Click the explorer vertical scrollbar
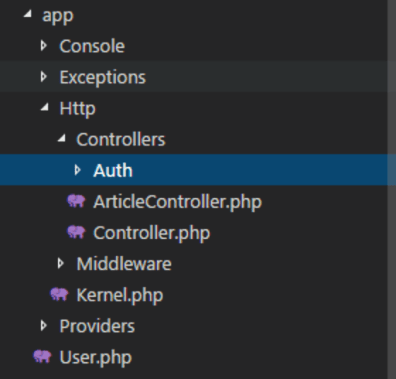396x379 pixels. (392, 189)
